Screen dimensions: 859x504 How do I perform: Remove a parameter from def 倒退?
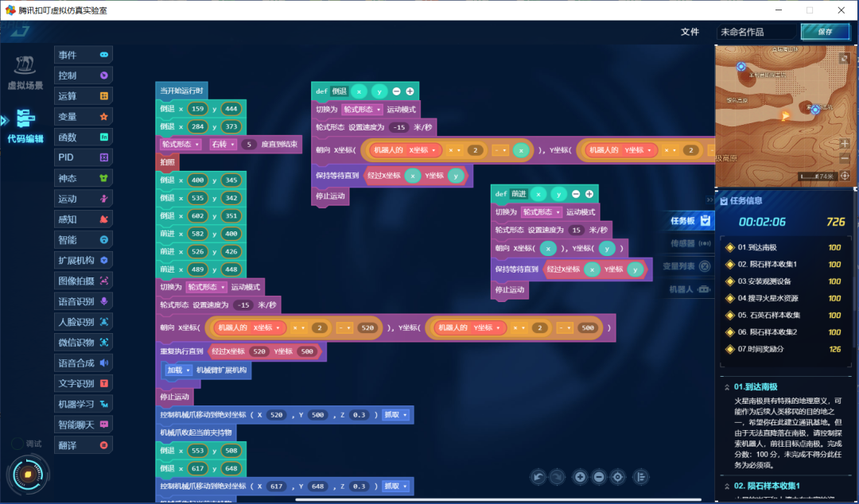[396, 91]
